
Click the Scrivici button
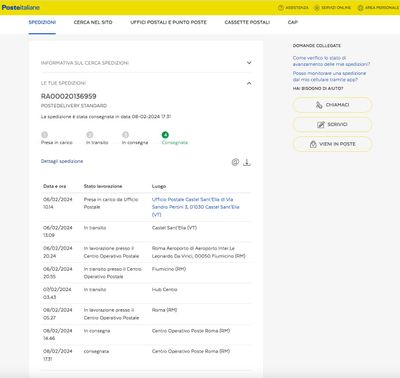332,124
